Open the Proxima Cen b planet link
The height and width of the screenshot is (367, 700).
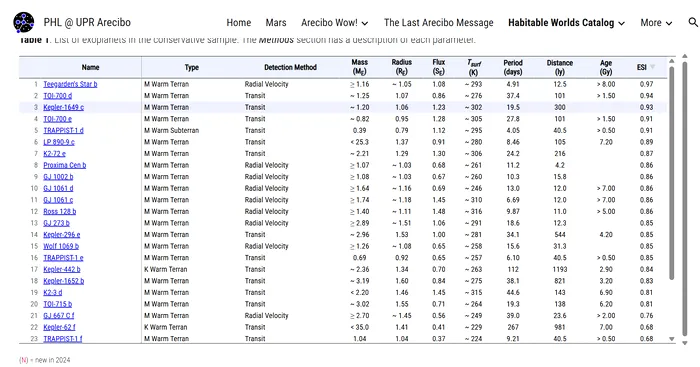click(x=65, y=165)
